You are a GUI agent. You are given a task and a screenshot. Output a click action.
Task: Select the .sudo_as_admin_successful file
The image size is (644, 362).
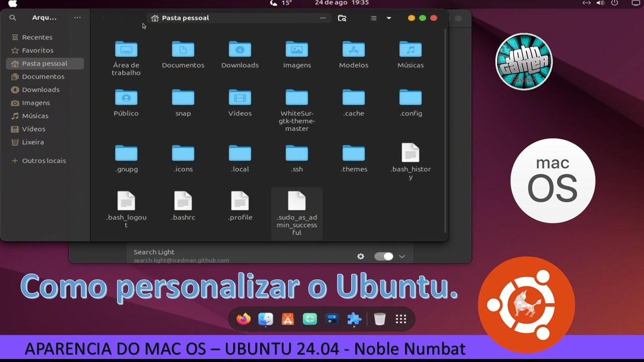pos(297,214)
